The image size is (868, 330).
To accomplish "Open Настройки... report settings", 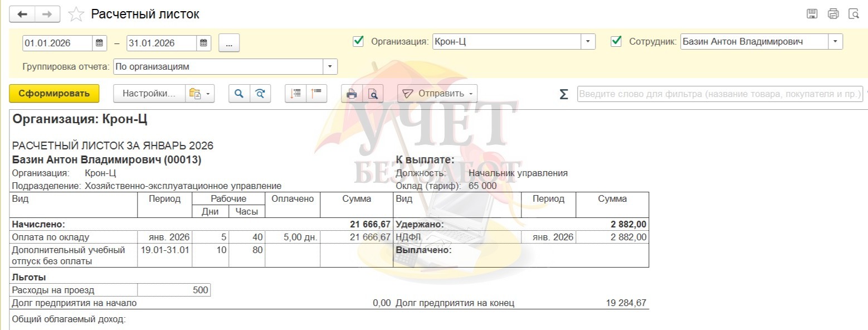I will (x=149, y=94).
